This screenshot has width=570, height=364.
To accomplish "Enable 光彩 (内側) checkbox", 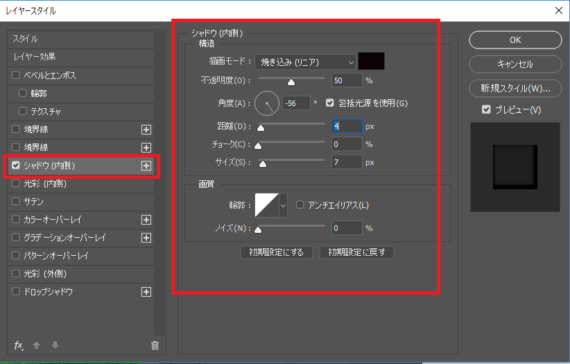I will coord(16,183).
